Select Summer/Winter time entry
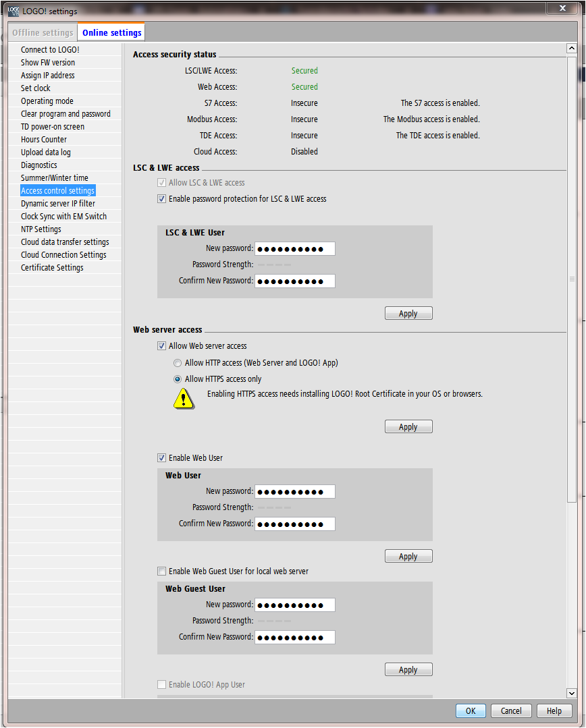This screenshot has height=728, width=586. (x=55, y=178)
